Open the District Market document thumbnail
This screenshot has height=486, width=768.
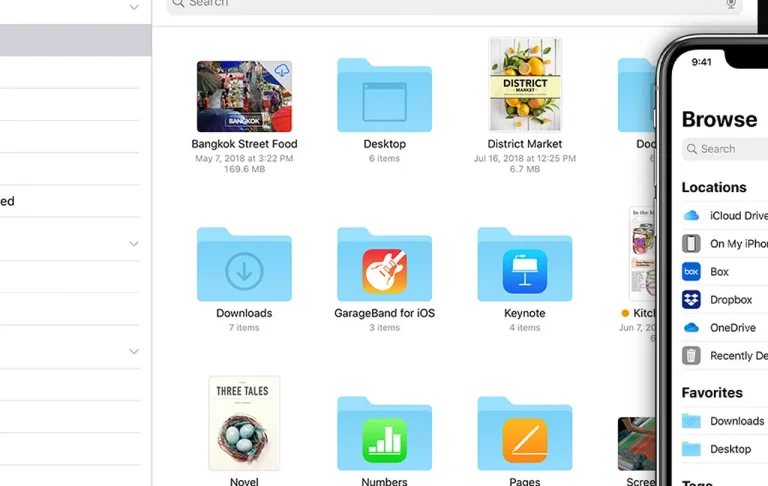pyautogui.click(x=525, y=85)
